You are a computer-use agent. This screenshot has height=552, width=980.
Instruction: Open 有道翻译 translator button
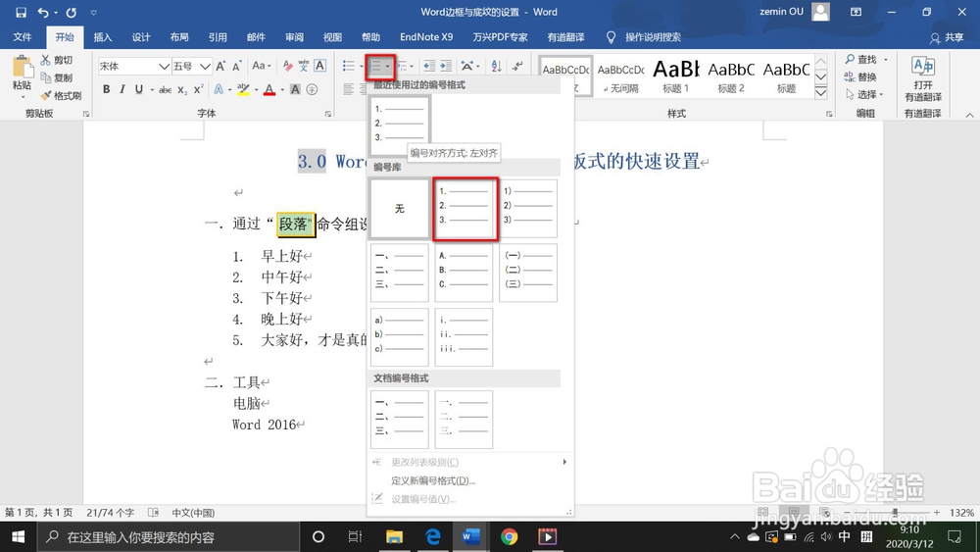pyautogui.click(x=922, y=78)
